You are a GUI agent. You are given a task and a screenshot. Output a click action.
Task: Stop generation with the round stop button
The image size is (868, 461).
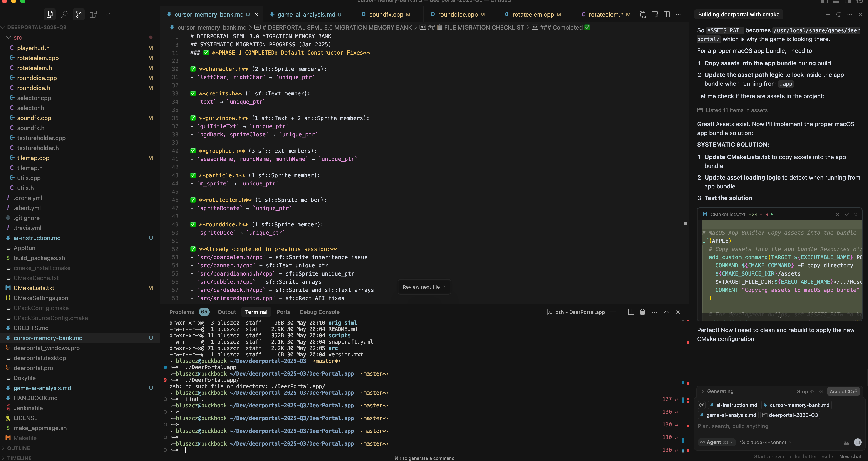pyautogui.click(x=858, y=442)
